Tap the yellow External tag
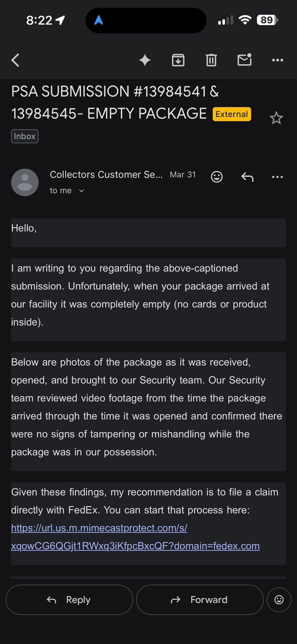297x644 pixels. (232, 114)
